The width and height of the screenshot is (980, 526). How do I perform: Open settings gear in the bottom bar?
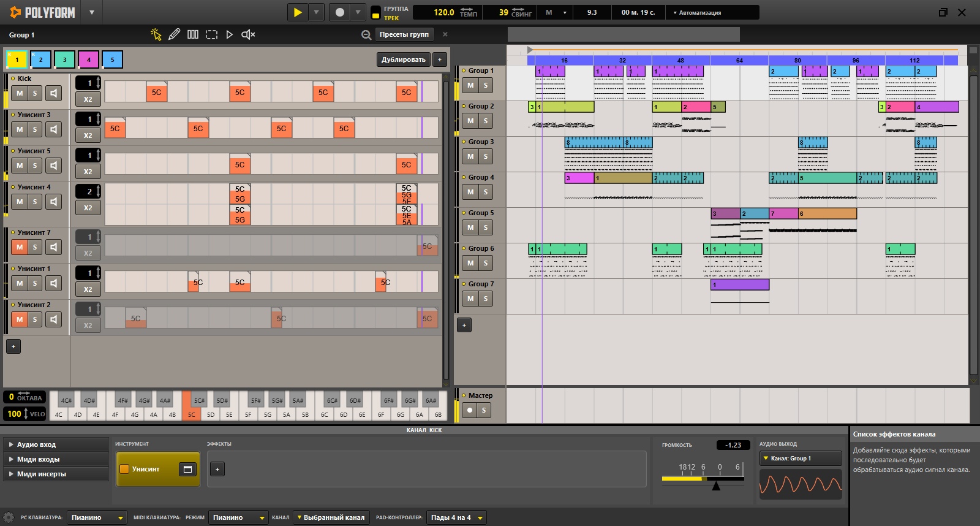click(9, 517)
